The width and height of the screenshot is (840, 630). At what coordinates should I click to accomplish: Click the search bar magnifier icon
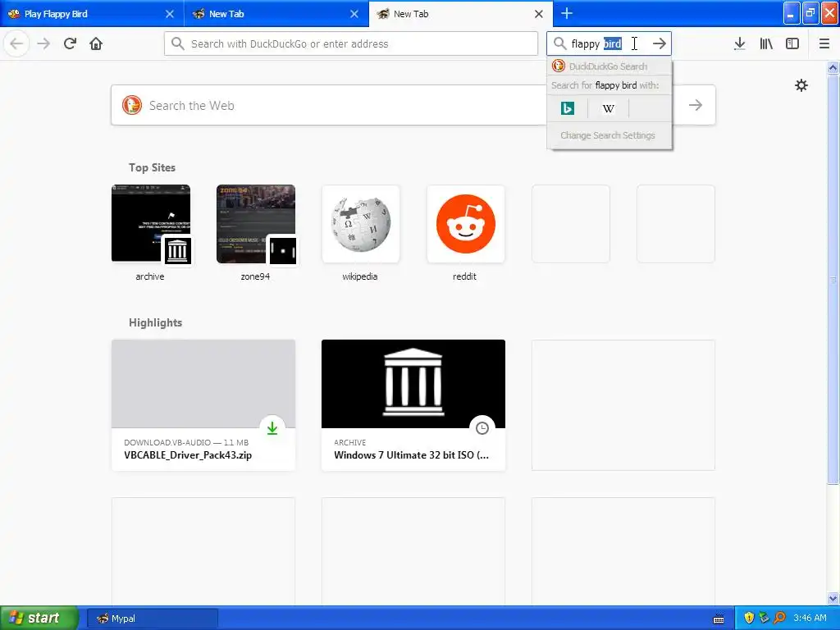559,43
